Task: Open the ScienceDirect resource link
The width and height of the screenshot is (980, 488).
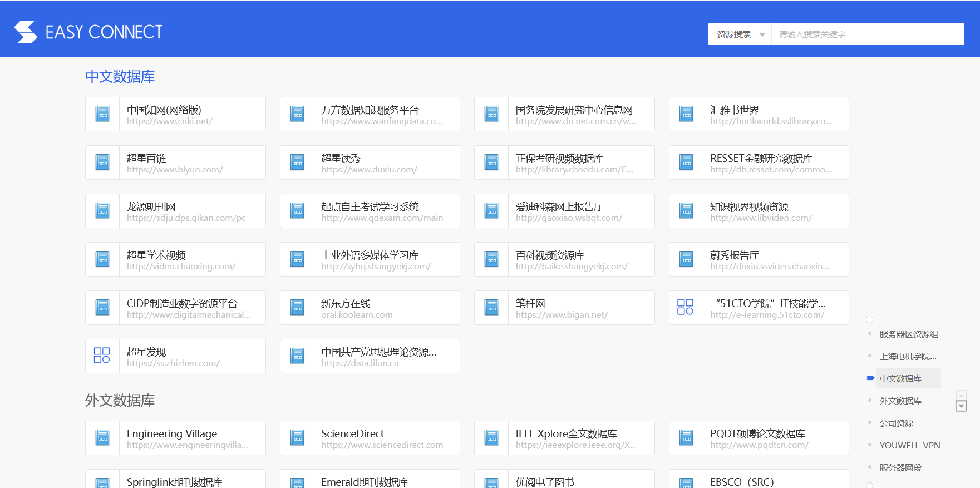Action: coord(370,438)
